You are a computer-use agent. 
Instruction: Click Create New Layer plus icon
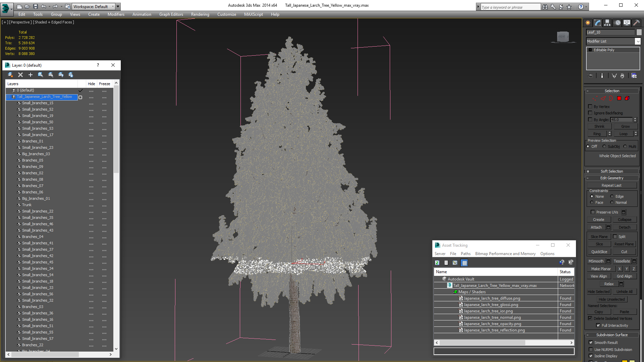(31, 75)
